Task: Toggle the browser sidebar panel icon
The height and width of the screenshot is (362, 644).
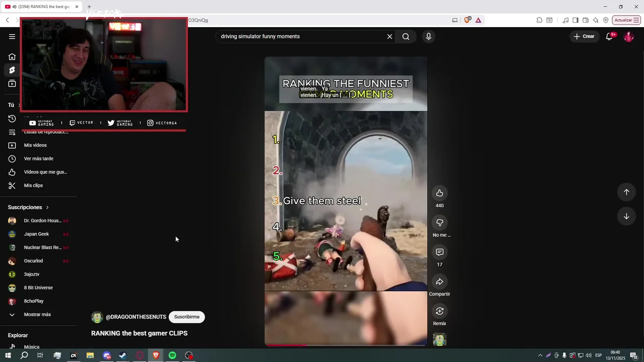Action: (x=576, y=20)
